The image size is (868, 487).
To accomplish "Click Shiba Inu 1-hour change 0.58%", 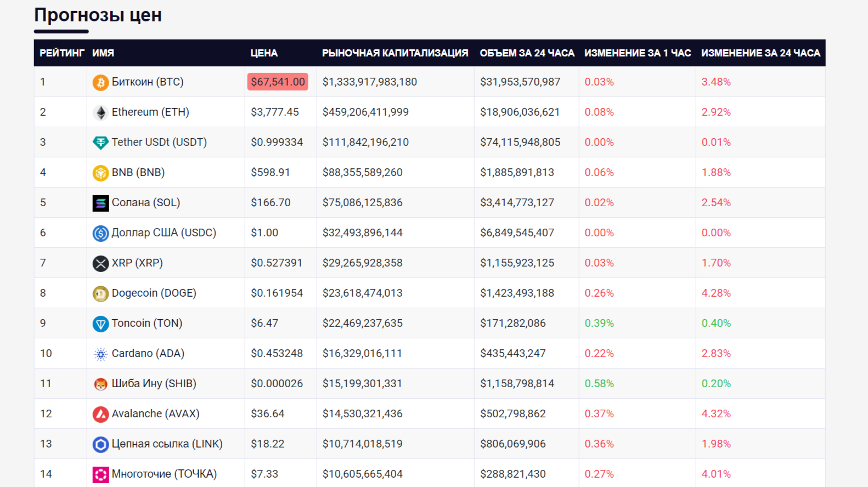I will [599, 383].
